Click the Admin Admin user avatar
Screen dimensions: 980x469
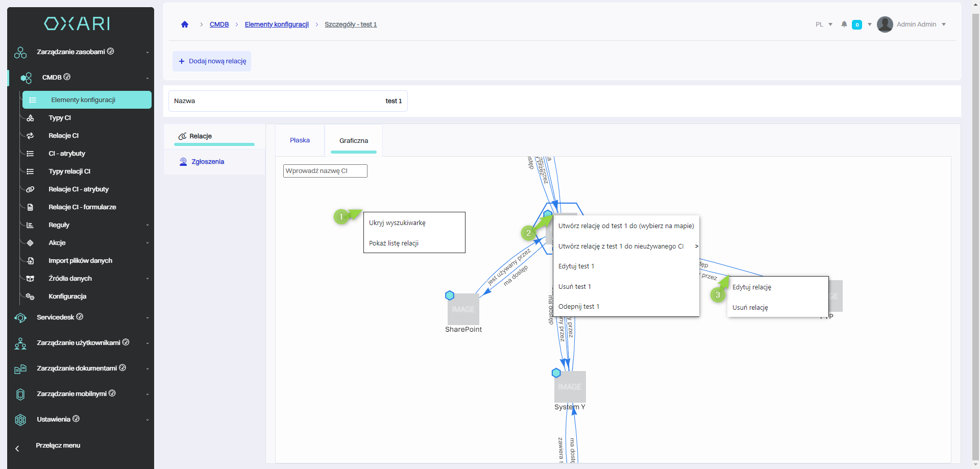pyautogui.click(x=885, y=24)
